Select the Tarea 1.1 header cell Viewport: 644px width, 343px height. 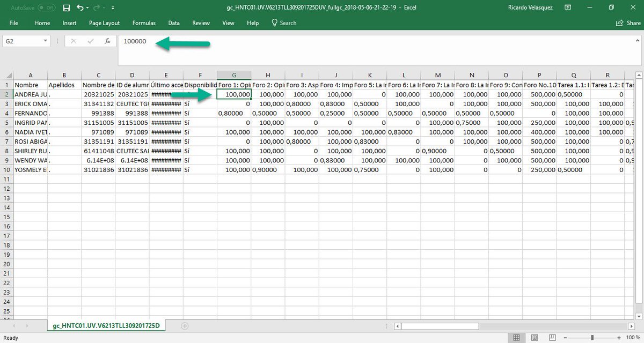[574, 85]
